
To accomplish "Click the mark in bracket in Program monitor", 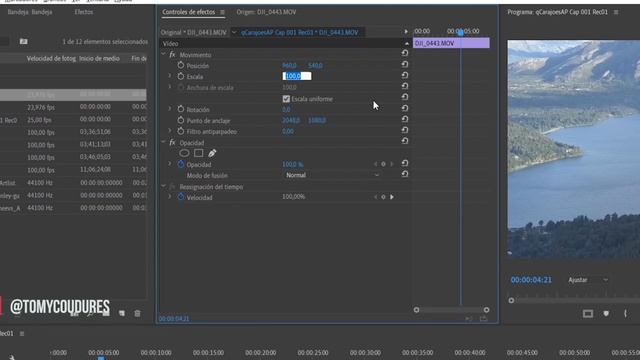I will tap(625, 313).
